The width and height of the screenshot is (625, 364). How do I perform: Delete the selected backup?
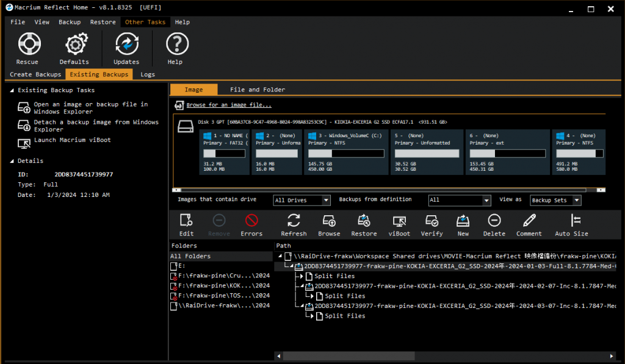tap(494, 226)
